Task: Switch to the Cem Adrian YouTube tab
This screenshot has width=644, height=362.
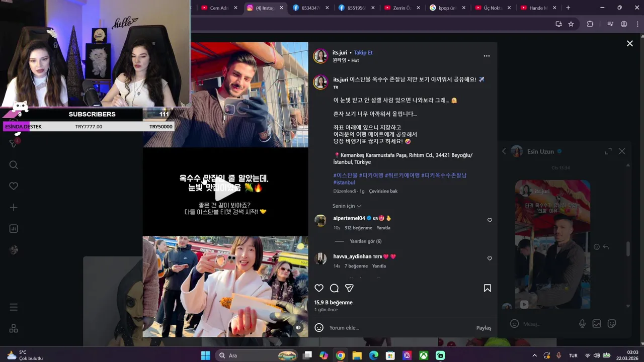Action: point(219,8)
